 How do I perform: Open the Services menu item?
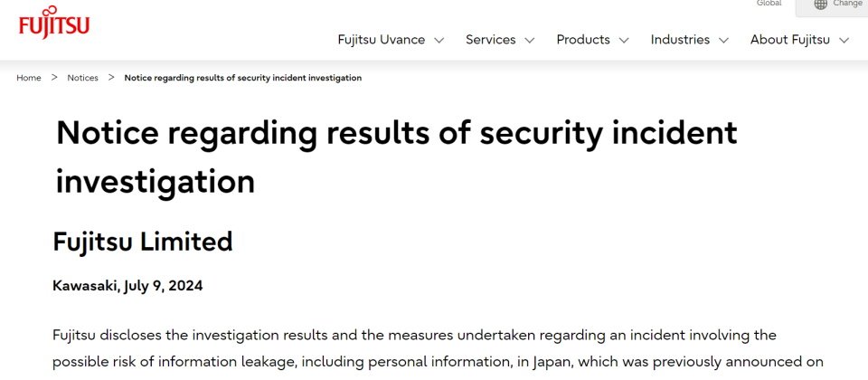pyautogui.click(x=490, y=40)
